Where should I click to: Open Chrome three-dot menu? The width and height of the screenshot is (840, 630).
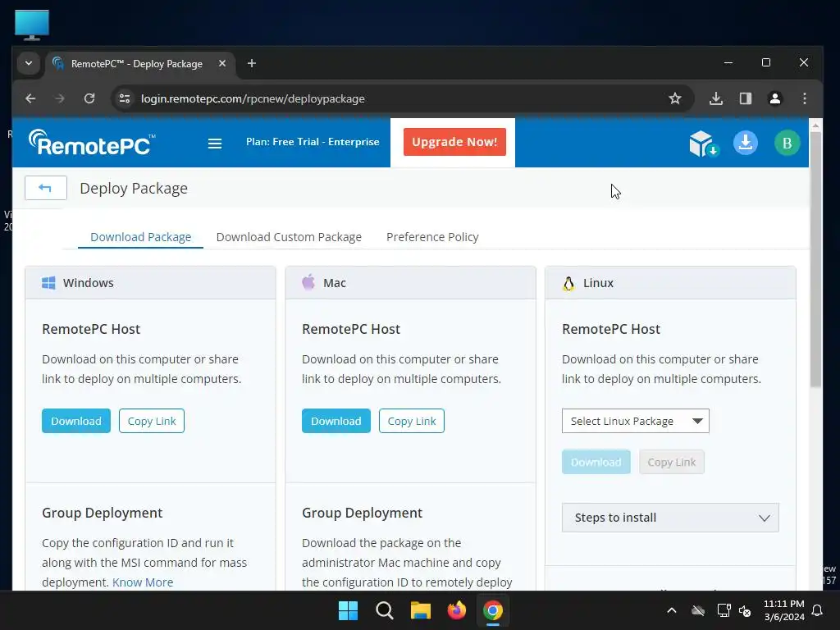804,98
